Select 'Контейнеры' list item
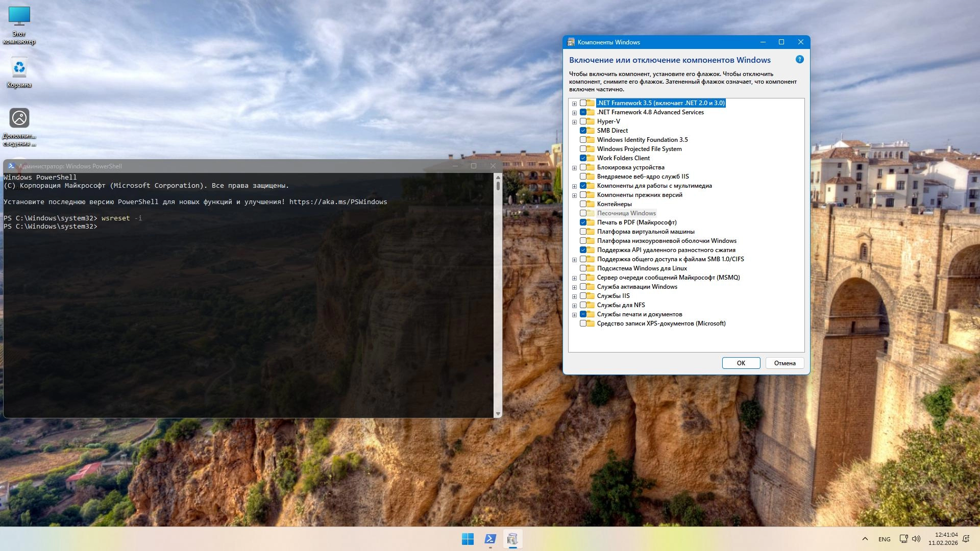 pos(614,204)
